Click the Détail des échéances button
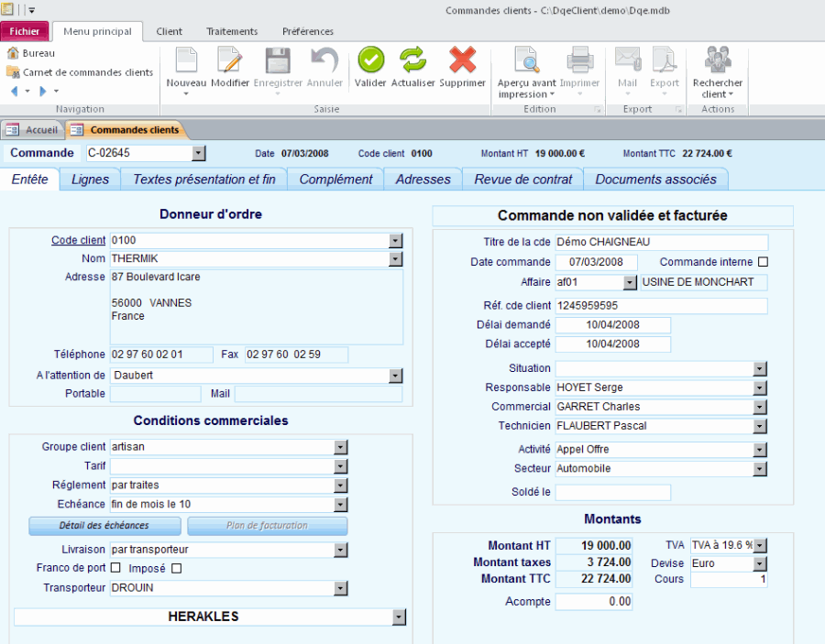This screenshot has width=825, height=644. pyautogui.click(x=104, y=526)
